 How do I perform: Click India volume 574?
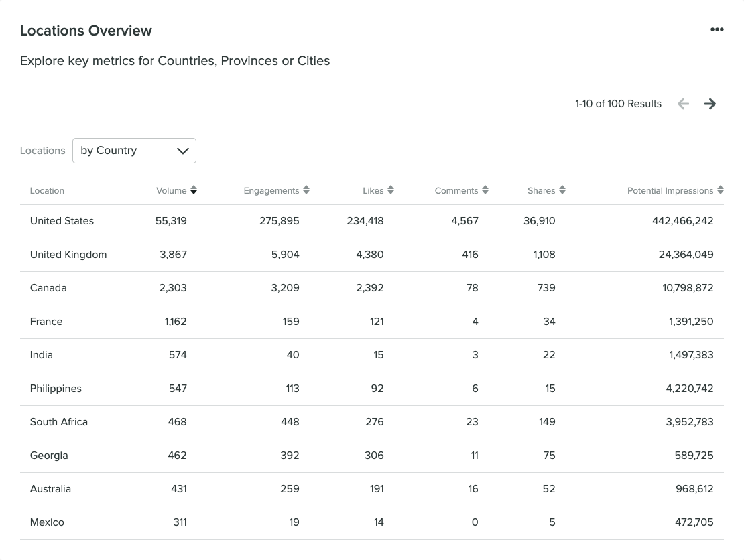pyautogui.click(x=178, y=355)
